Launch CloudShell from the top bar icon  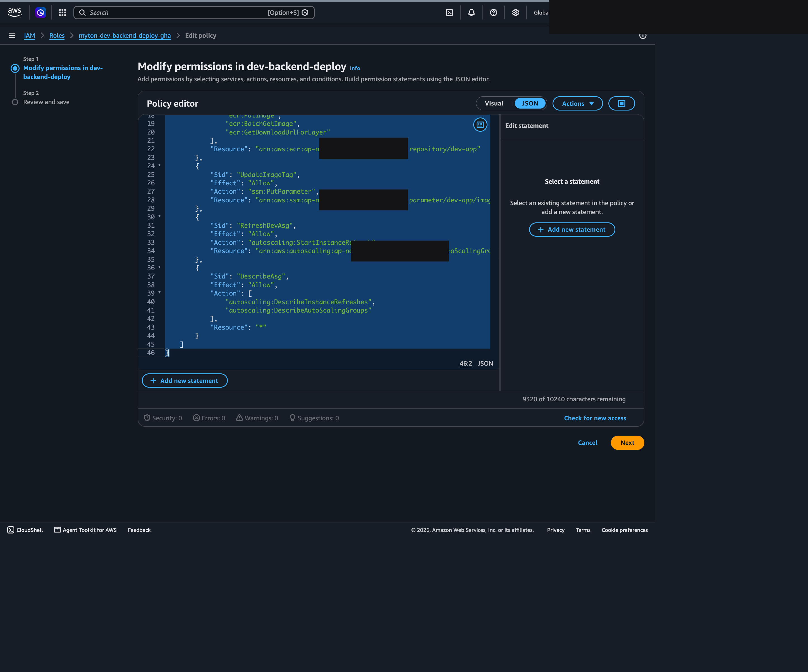coord(450,13)
